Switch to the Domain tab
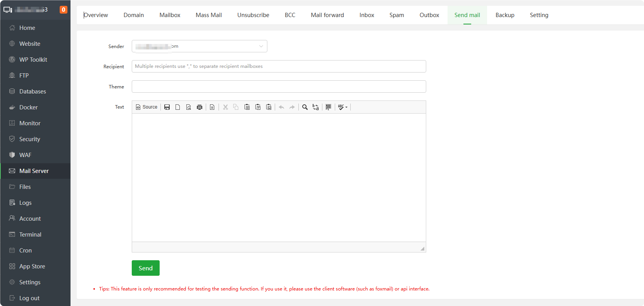Image resolution: width=644 pixels, height=306 pixels. click(134, 15)
